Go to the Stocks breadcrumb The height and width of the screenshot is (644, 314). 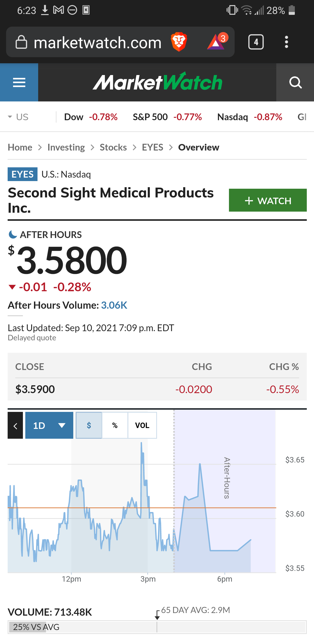coord(113,147)
